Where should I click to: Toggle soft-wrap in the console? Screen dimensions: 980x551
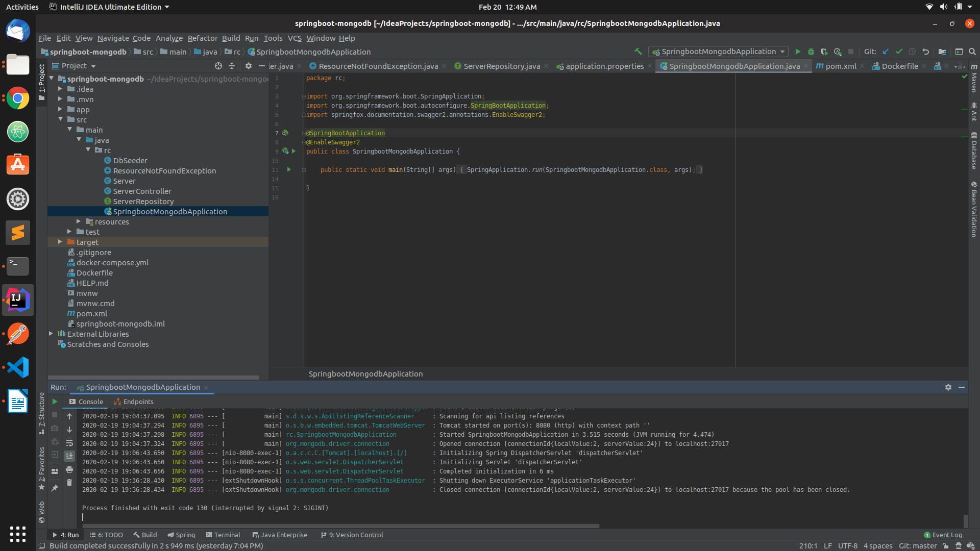tap(69, 442)
